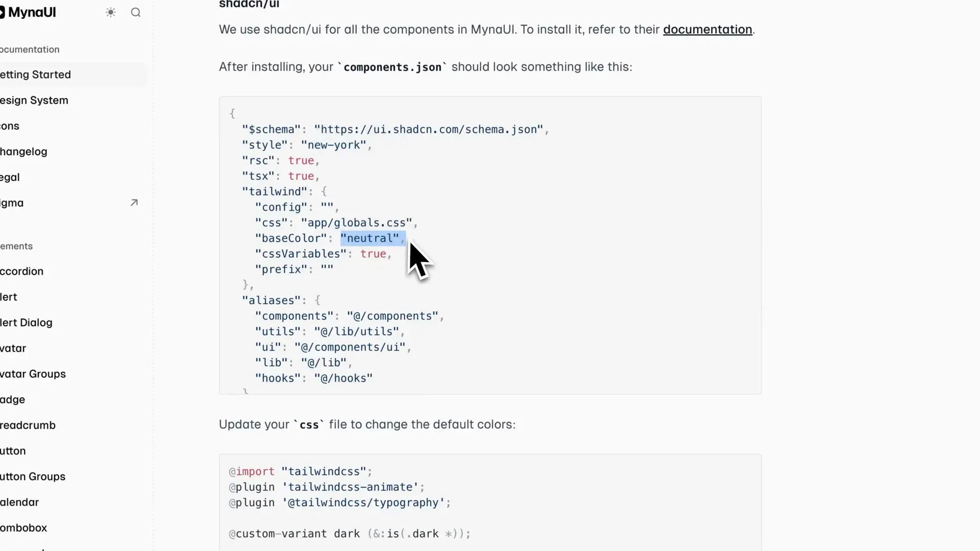Viewport: 980px width, 551px height.
Task: Open the Design System page
Action: pos(34,101)
